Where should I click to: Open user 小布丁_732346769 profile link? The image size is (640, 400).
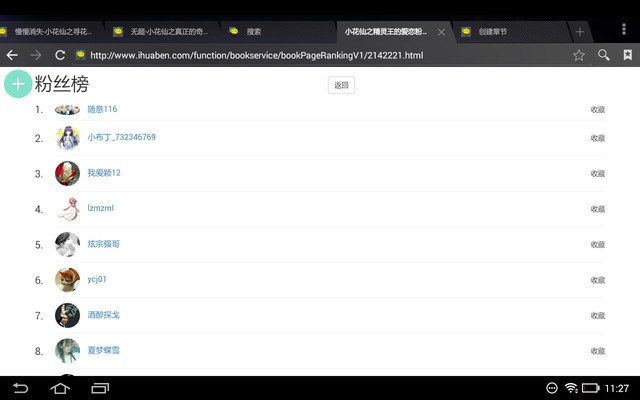pos(121,137)
